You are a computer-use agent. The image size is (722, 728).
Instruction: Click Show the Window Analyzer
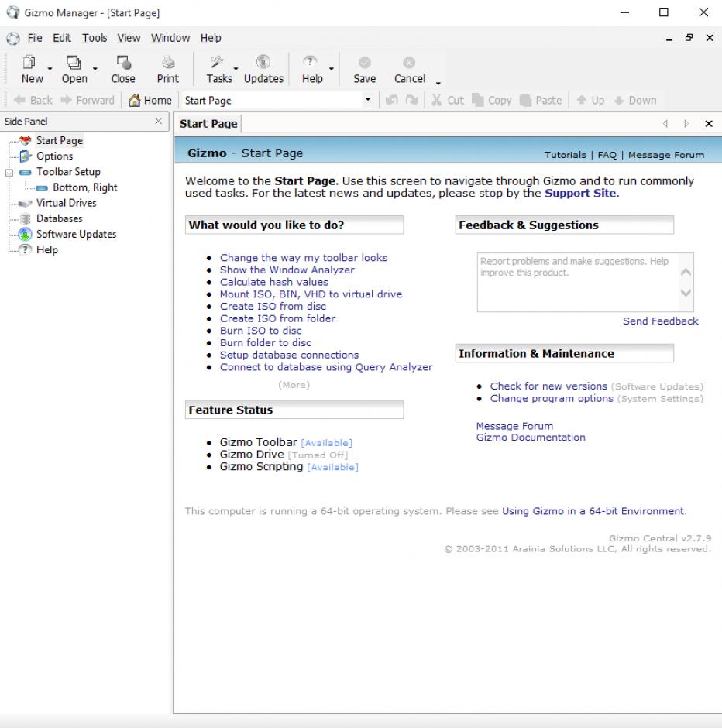[287, 270]
